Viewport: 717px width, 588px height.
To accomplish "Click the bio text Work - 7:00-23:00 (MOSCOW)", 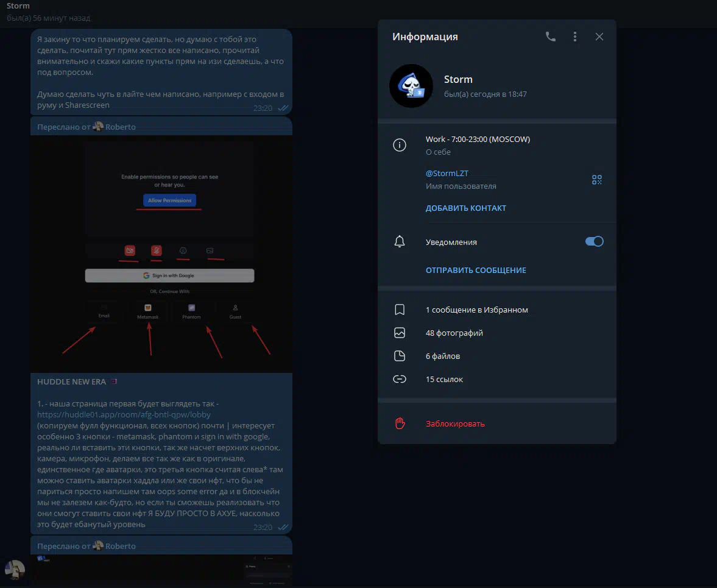I will click(478, 139).
